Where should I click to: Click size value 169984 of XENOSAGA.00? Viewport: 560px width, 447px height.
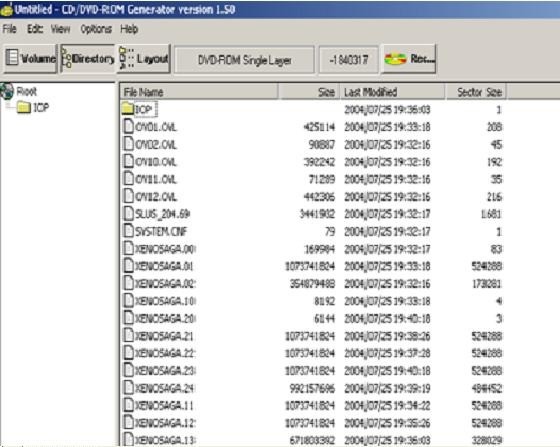pyautogui.click(x=319, y=248)
